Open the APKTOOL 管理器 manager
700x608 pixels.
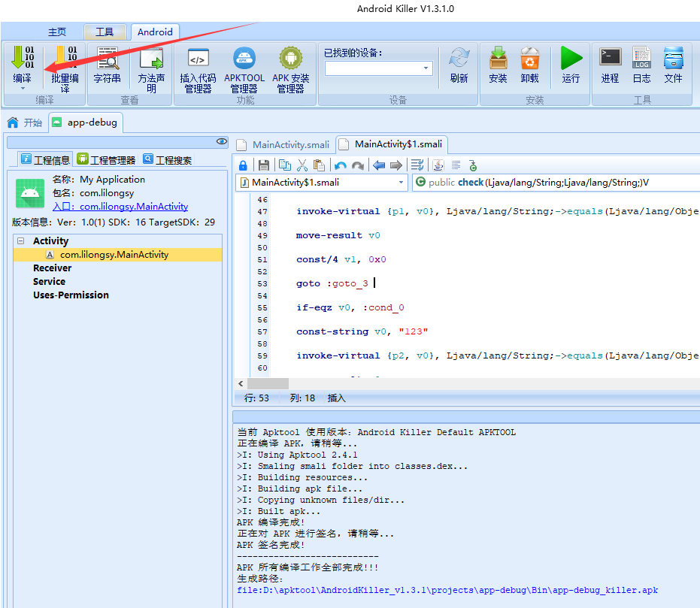coord(244,65)
